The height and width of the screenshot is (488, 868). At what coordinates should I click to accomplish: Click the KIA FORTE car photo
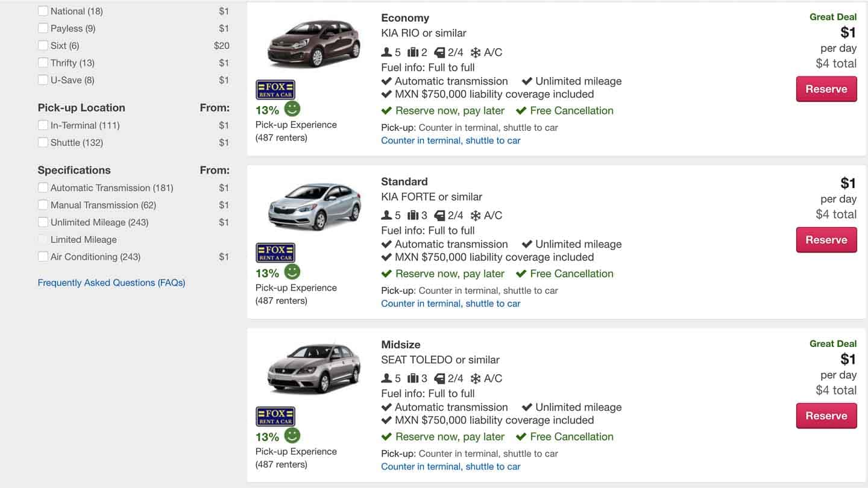click(x=313, y=205)
